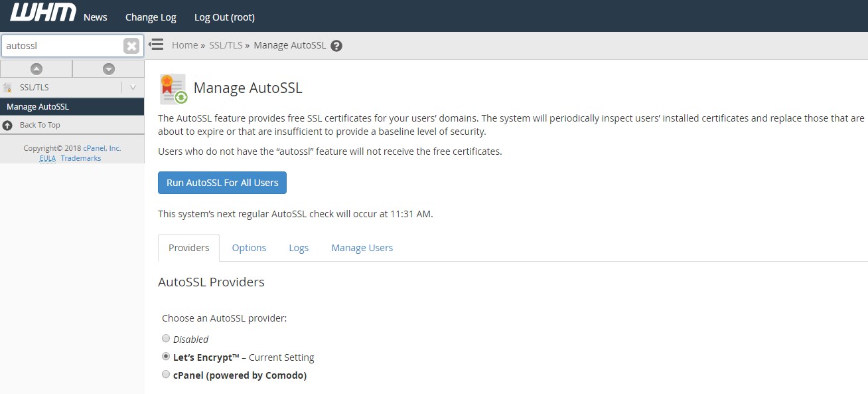Click the SSL/TLS category icon
Viewport: 868px width, 394px height.
(8, 88)
